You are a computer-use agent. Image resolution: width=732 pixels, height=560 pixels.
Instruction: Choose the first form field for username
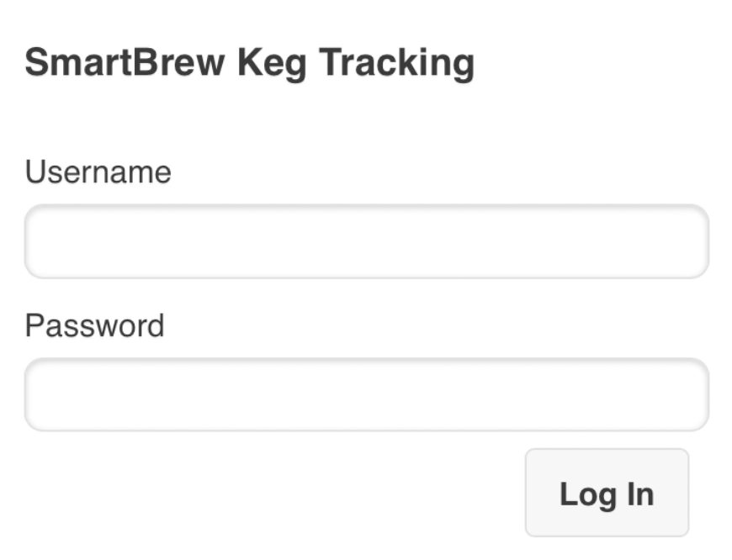pyautogui.click(x=366, y=241)
